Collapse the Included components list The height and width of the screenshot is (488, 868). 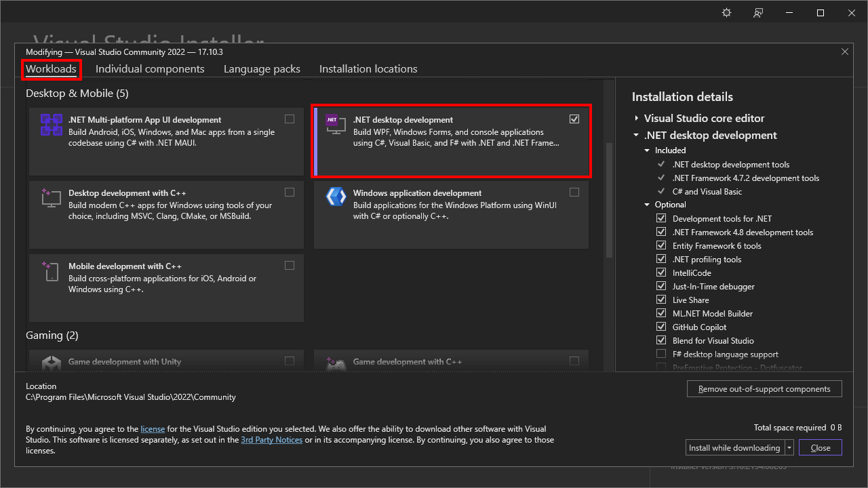click(x=647, y=150)
